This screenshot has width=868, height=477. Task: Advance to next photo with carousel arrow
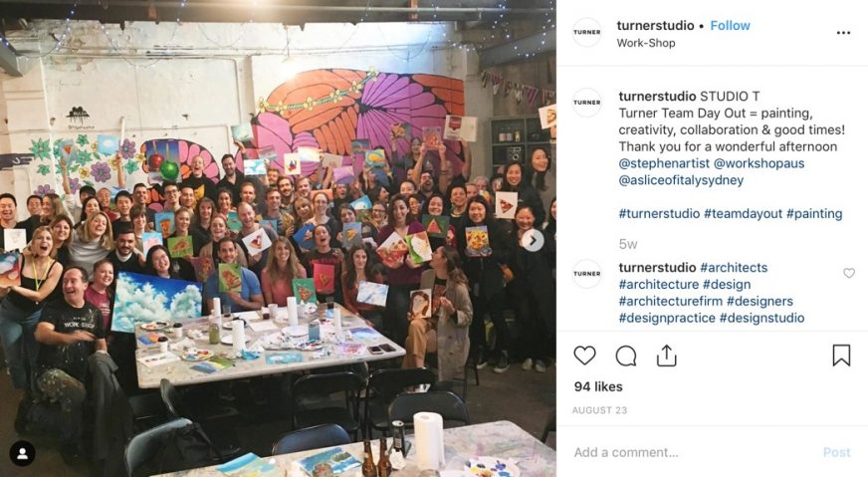click(x=534, y=240)
